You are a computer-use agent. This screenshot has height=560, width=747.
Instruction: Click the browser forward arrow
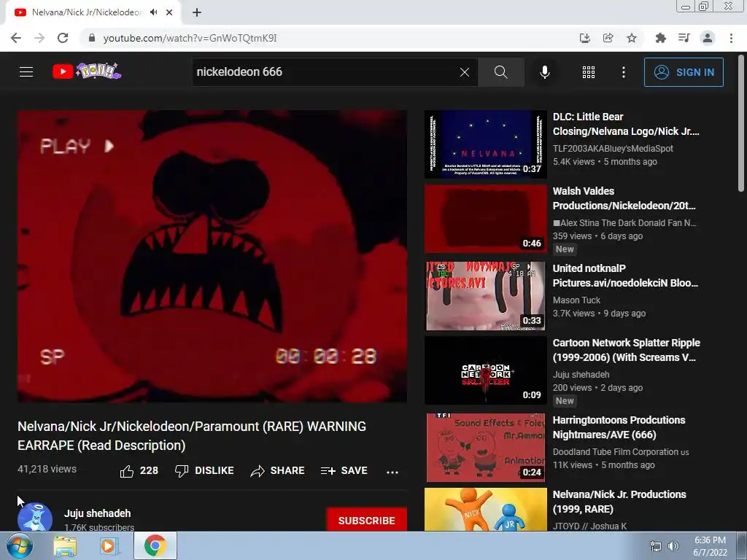[39, 38]
